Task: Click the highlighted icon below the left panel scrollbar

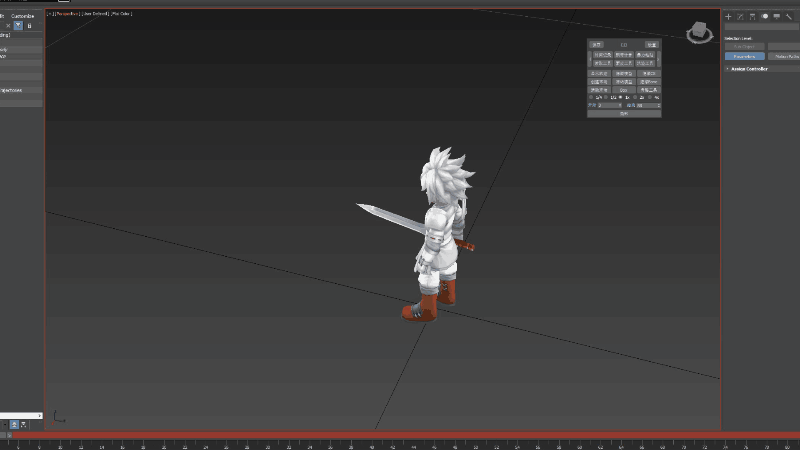Action: [x=14, y=424]
